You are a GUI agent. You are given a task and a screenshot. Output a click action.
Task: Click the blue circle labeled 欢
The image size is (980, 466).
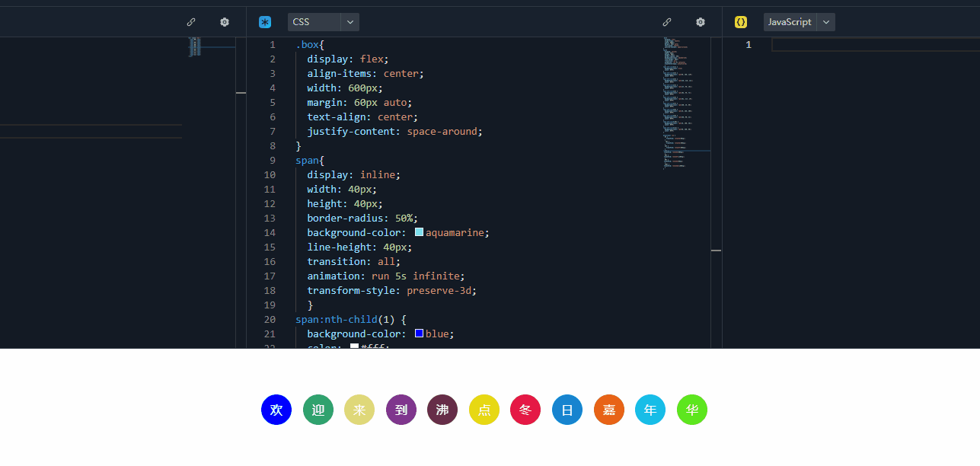tap(276, 410)
